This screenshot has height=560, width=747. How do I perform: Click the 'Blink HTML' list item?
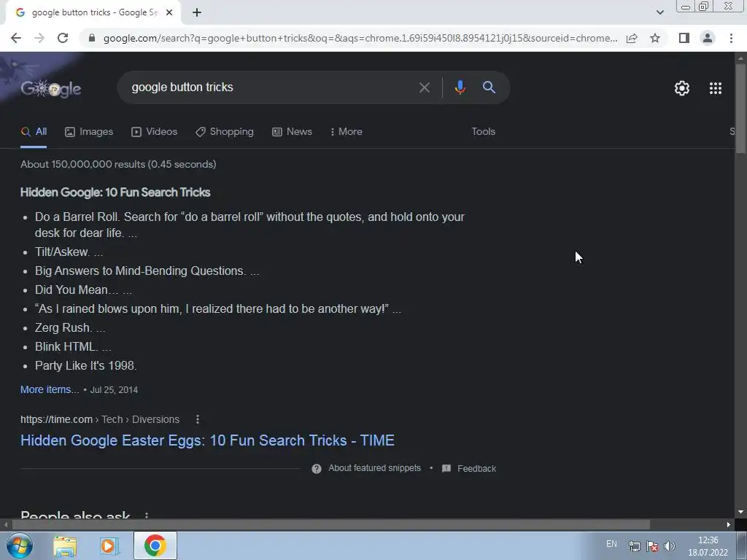pos(73,346)
